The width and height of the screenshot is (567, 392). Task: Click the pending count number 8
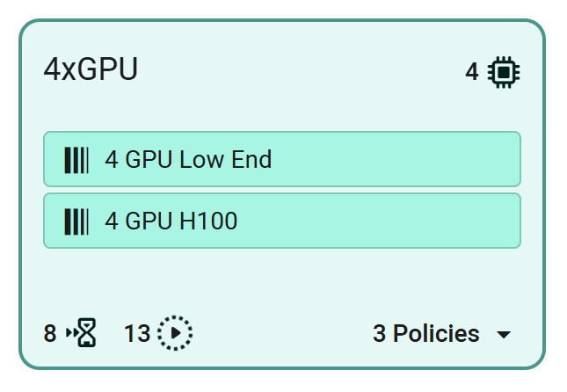click(50, 334)
